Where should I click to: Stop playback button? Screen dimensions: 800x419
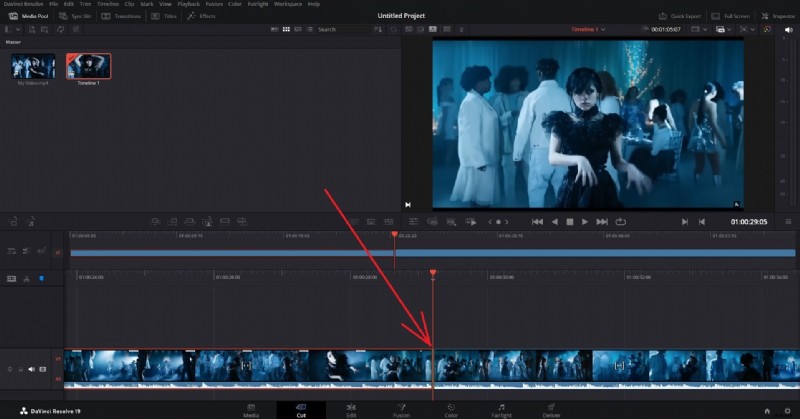click(570, 222)
